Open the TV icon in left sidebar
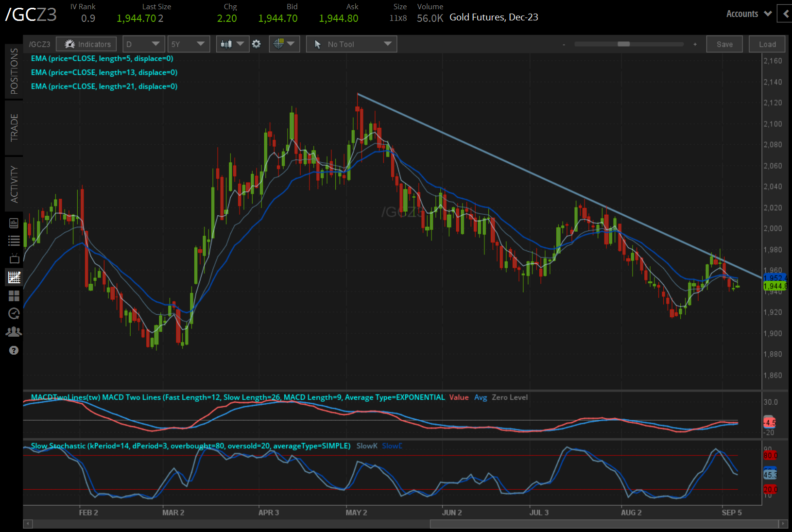 coord(14,258)
